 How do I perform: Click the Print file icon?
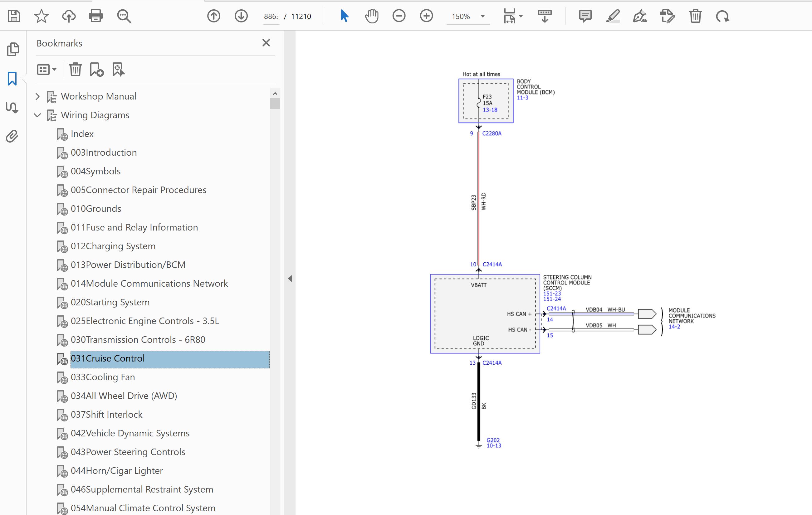point(96,16)
